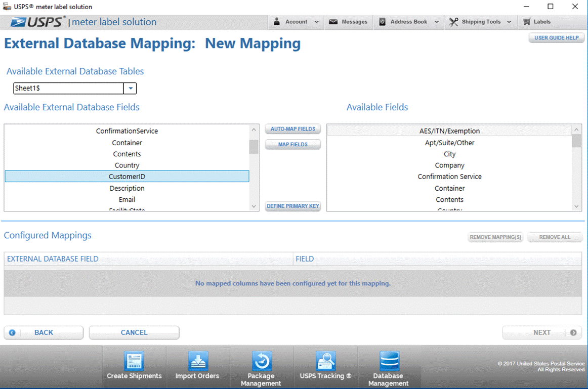Click the Shipping Tools wrench icon
588x389 pixels.
454,22
